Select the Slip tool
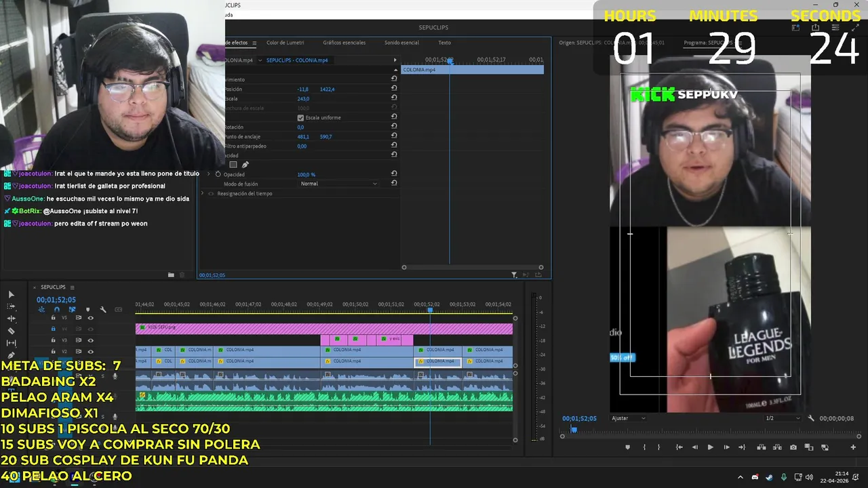868x488 pixels. (11, 343)
